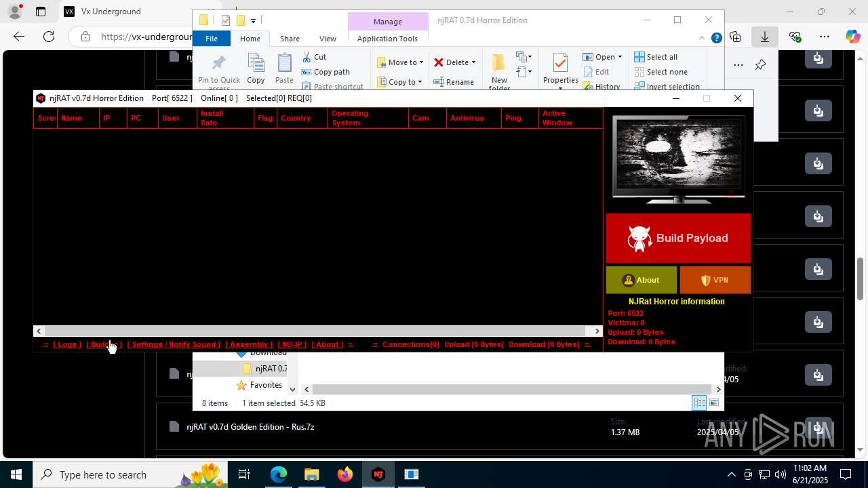Open the Edge downloads icon

pos(764,37)
